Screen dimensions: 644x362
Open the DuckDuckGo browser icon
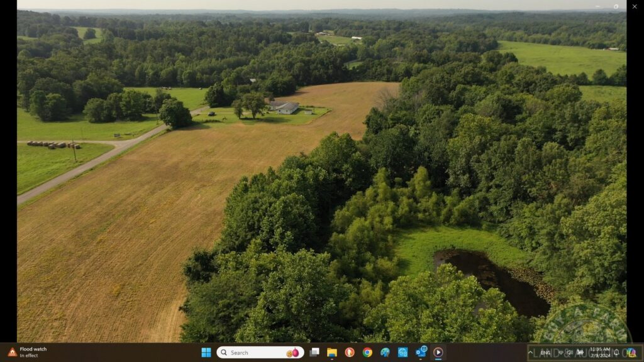pos(350,353)
